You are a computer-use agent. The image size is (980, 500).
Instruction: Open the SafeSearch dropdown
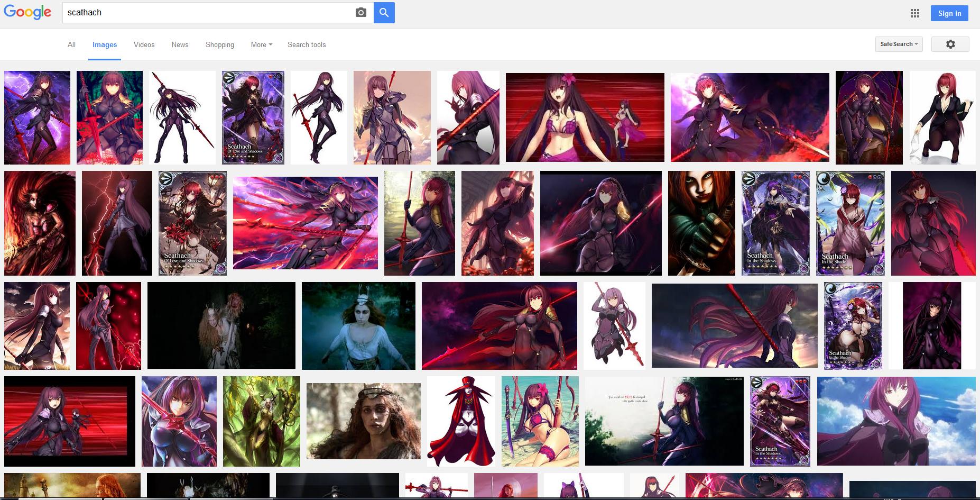(x=899, y=44)
